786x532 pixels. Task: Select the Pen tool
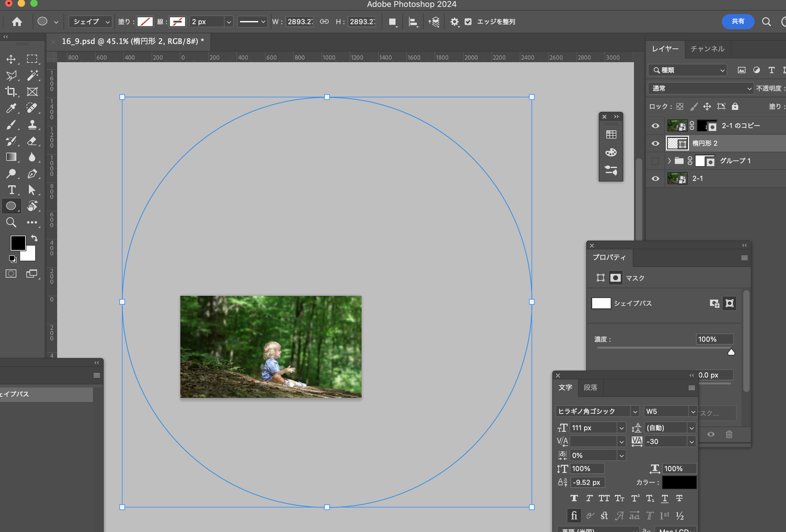(32, 173)
